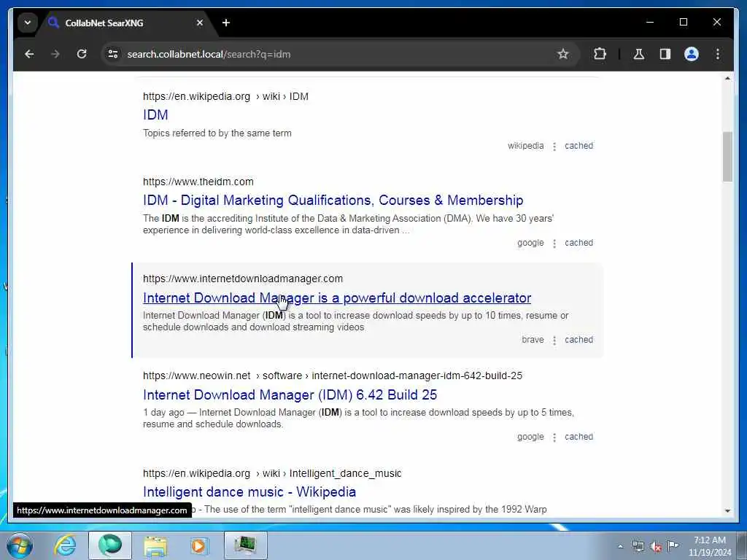The height and width of the screenshot is (560, 747).
Task: Open Internet Download Manager accelerator link
Action: tap(337, 298)
